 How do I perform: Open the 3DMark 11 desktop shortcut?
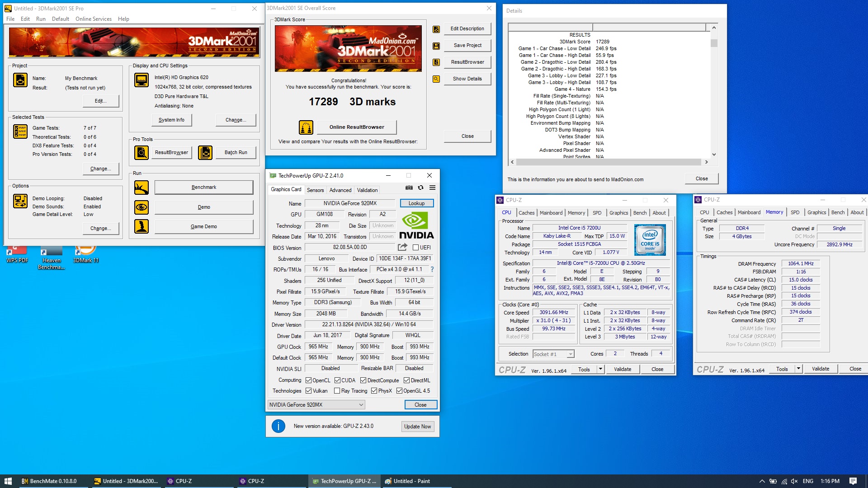point(86,254)
